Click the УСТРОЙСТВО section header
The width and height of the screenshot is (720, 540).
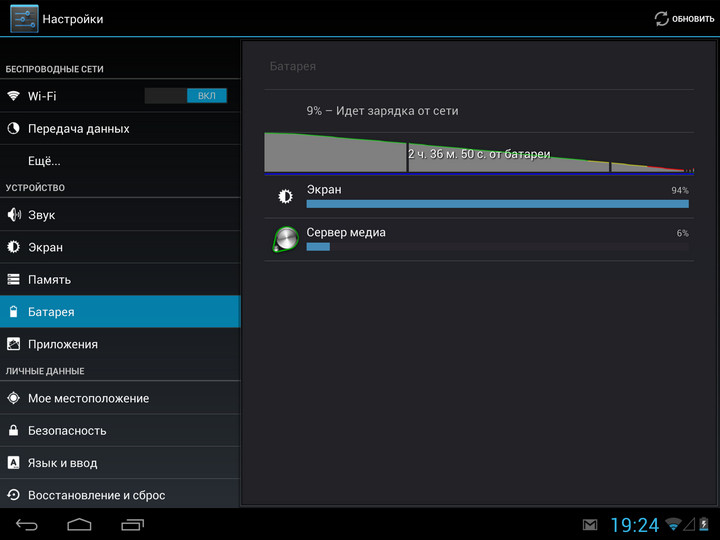click(x=35, y=187)
